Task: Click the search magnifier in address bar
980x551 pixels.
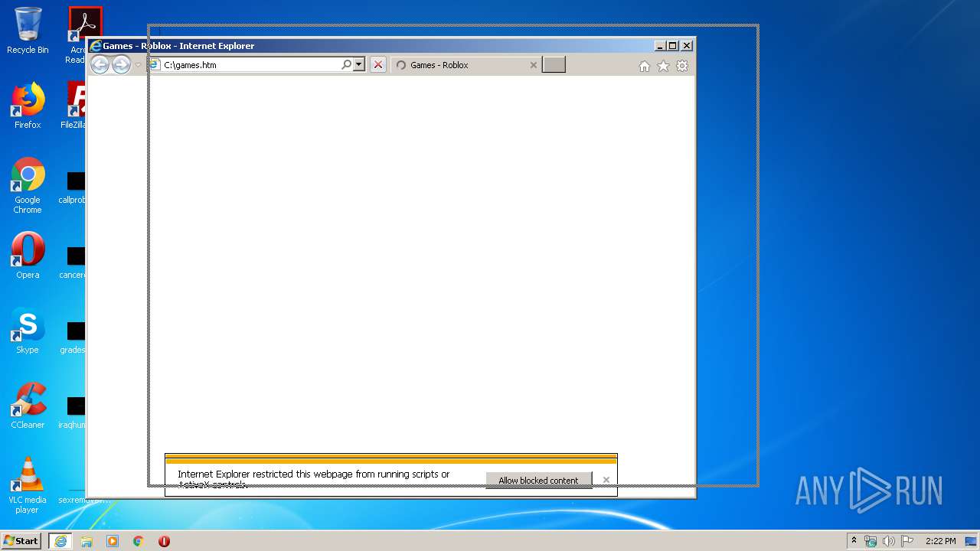Action: point(346,65)
